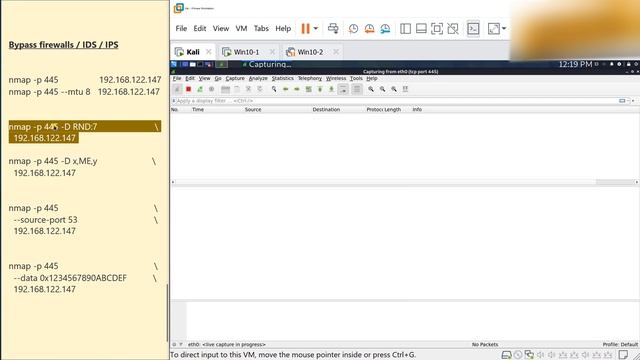Close the Win10-2 tab
The width and height of the screenshot is (640, 360).
point(336,52)
